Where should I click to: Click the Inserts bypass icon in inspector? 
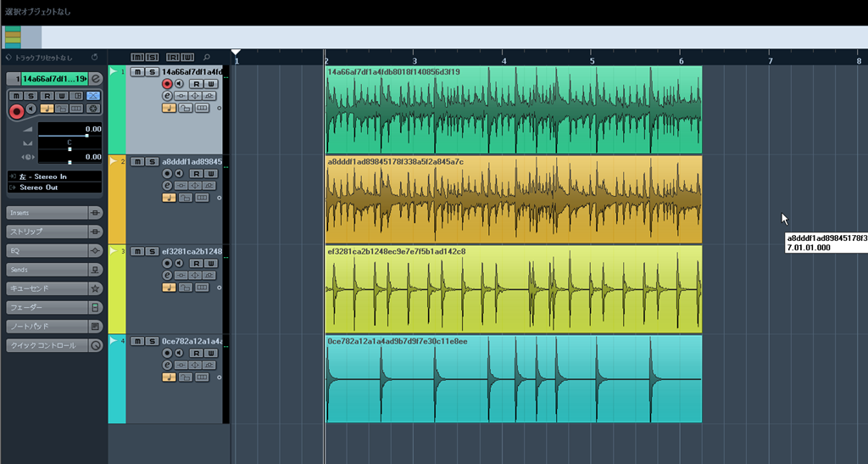[x=95, y=213]
